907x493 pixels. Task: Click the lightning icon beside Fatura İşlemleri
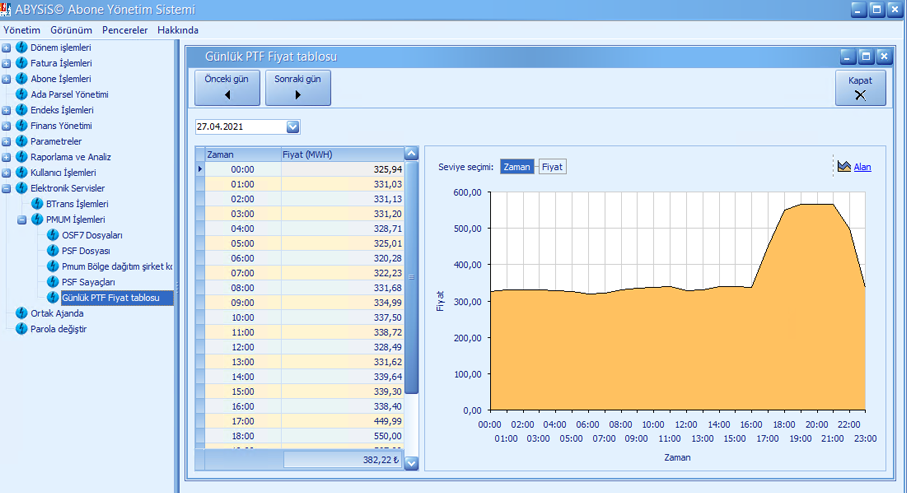tap(21, 63)
